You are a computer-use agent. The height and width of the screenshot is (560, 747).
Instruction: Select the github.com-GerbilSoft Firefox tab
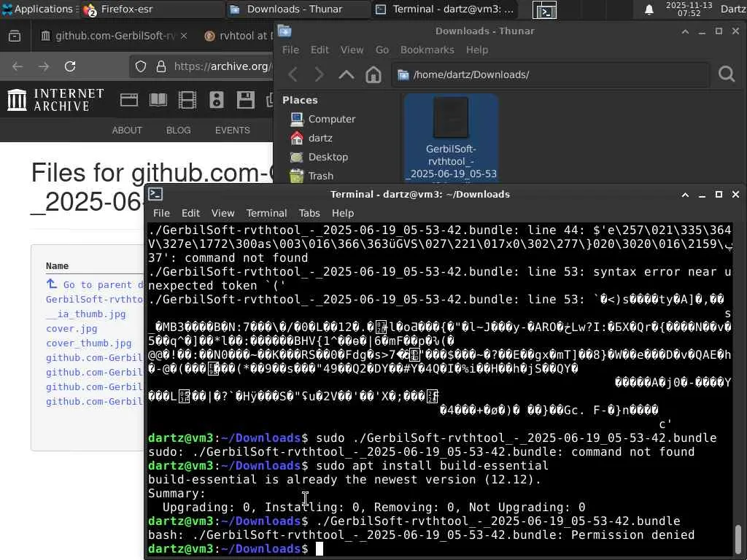click(113, 36)
